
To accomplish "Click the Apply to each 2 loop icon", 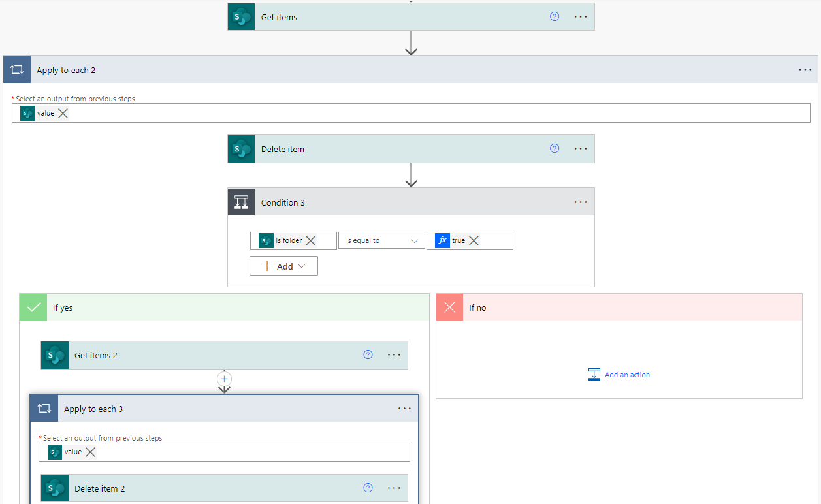I will [x=17, y=70].
